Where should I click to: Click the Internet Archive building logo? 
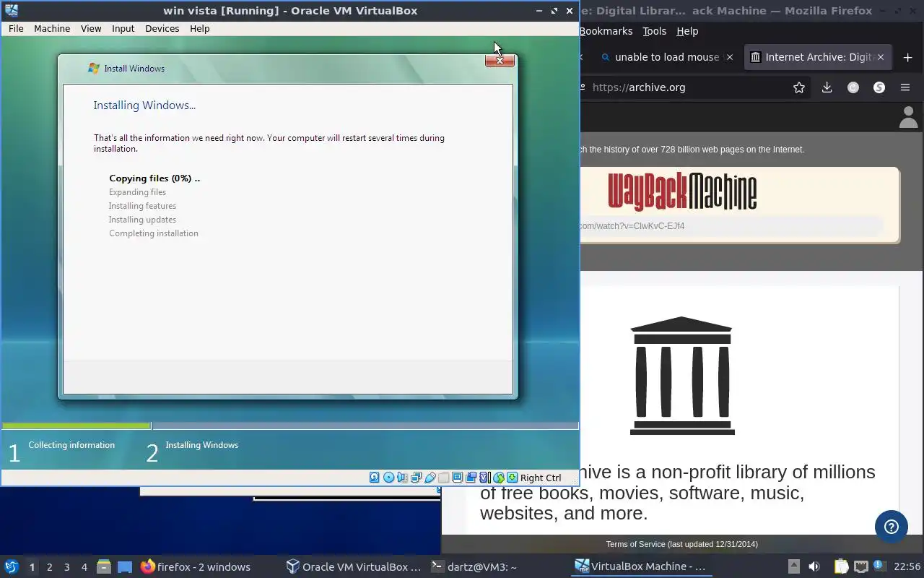(682, 376)
